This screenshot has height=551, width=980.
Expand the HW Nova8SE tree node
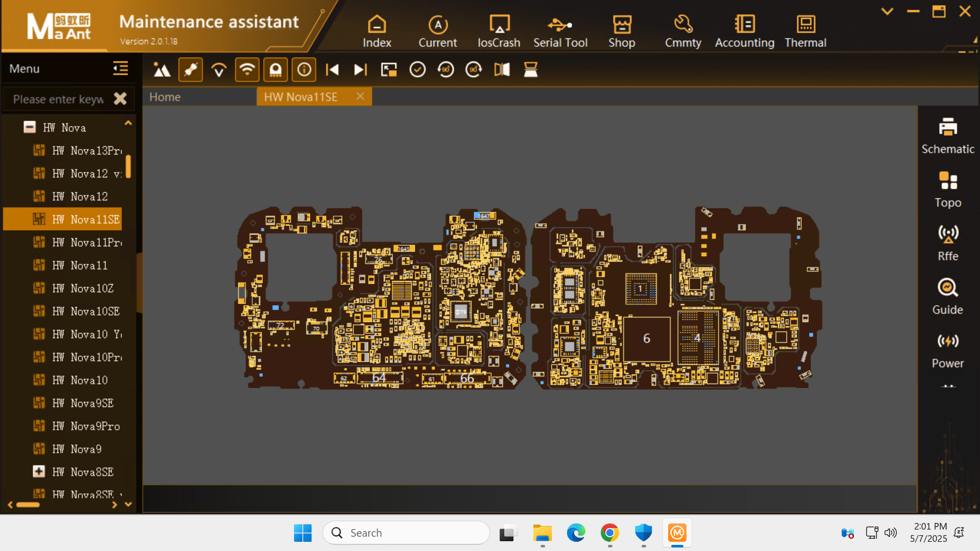(39, 471)
